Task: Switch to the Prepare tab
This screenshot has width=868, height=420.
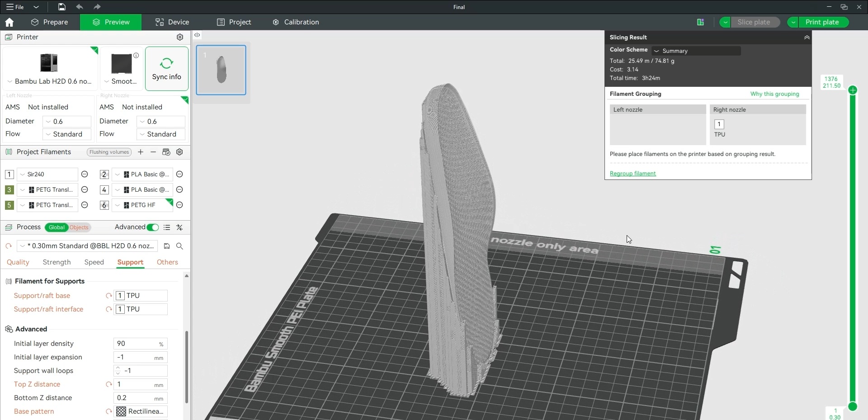Action: [50, 22]
